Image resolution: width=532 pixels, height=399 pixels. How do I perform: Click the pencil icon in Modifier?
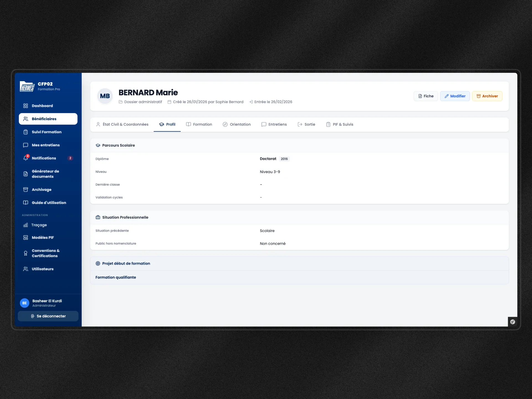click(447, 96)
